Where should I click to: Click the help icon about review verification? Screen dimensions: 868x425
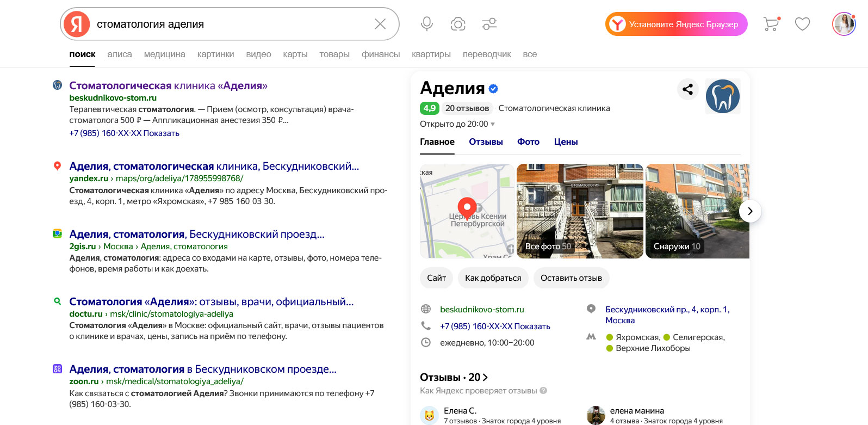543,391
